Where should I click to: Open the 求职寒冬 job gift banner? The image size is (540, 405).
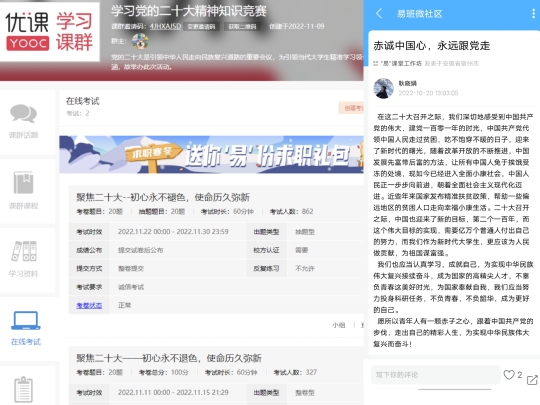pos(211,154)
